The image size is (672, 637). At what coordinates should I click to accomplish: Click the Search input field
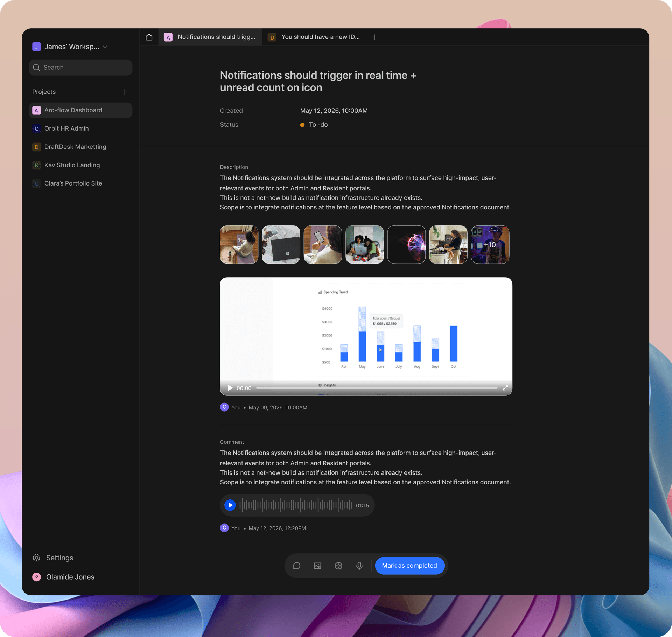[80, 68]
